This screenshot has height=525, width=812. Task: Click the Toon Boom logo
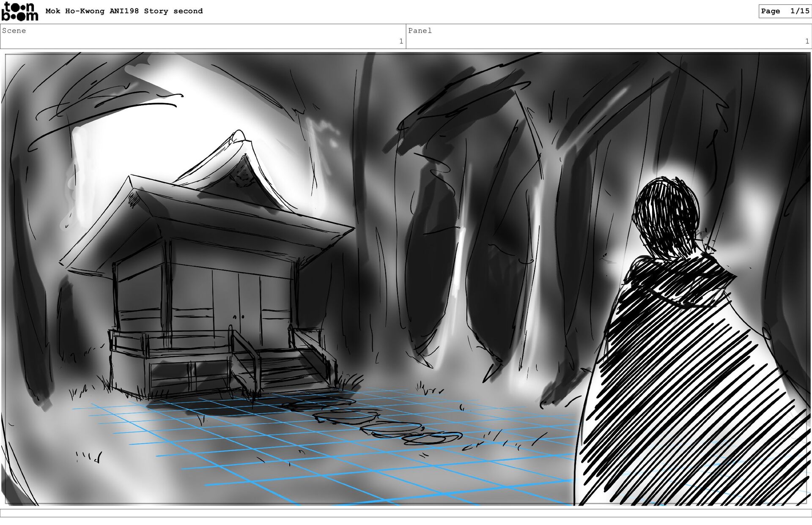click(x=19, y=11)
